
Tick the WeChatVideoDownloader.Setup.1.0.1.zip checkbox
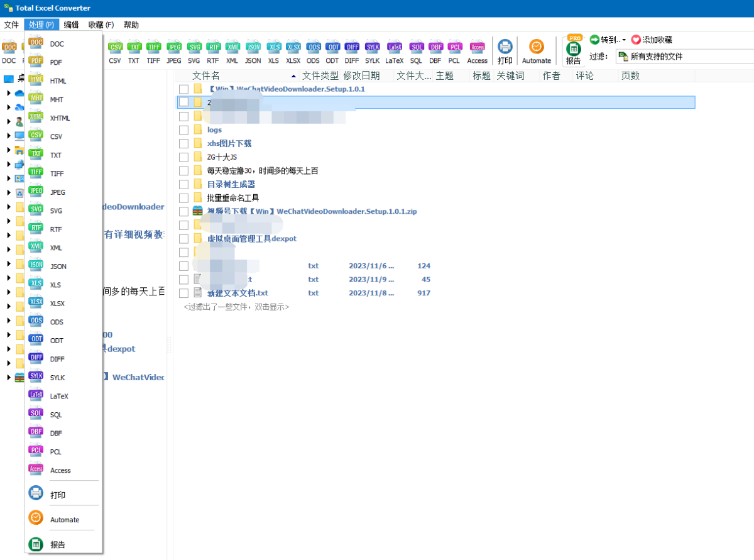coord(183,212)
